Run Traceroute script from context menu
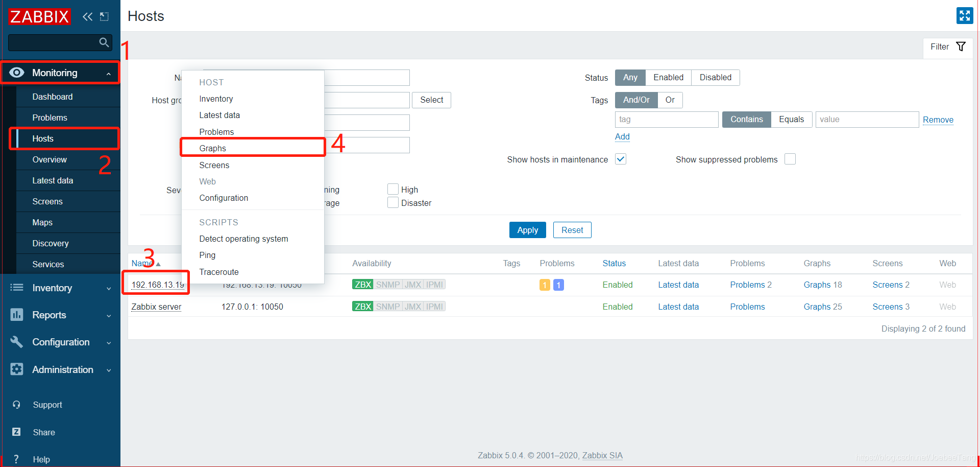 [253, 272]
